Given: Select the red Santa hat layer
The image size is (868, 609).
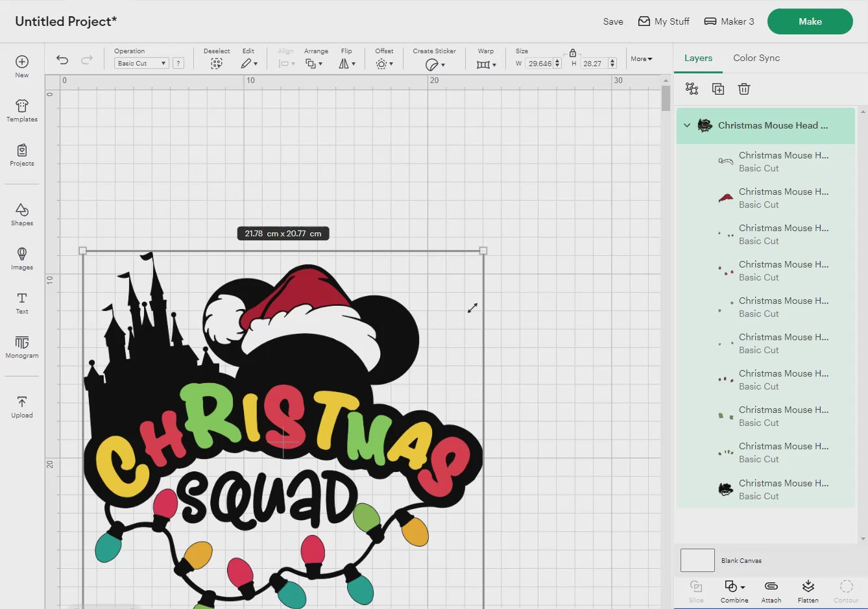Looking at the screenshot, I should (766, 198).
